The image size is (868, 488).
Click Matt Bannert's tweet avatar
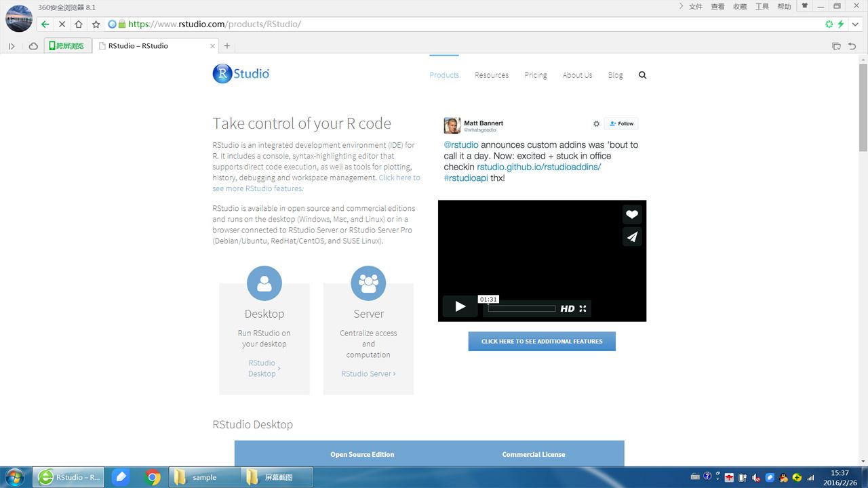(x=452, y=125)
